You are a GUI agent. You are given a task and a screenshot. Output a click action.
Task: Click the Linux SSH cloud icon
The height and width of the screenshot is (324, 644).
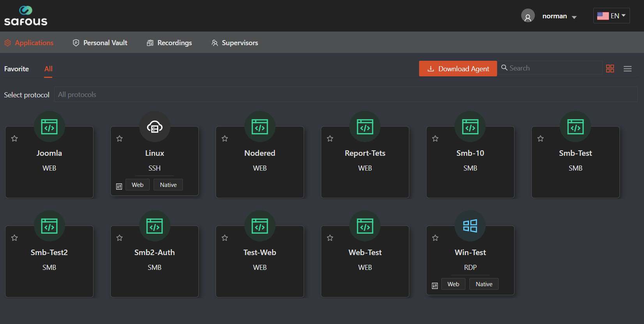155,127
